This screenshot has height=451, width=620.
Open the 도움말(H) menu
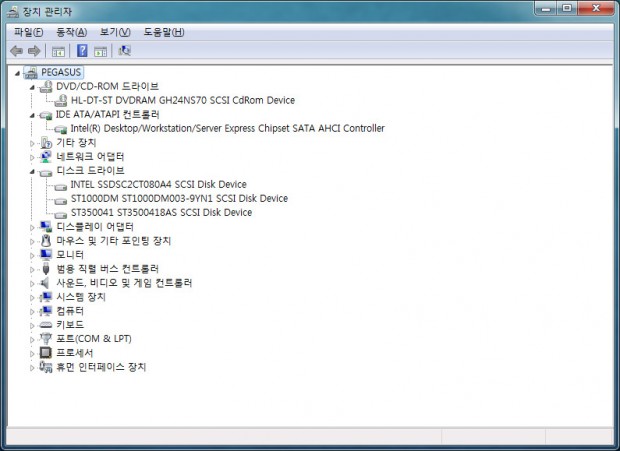pos(164,32)
